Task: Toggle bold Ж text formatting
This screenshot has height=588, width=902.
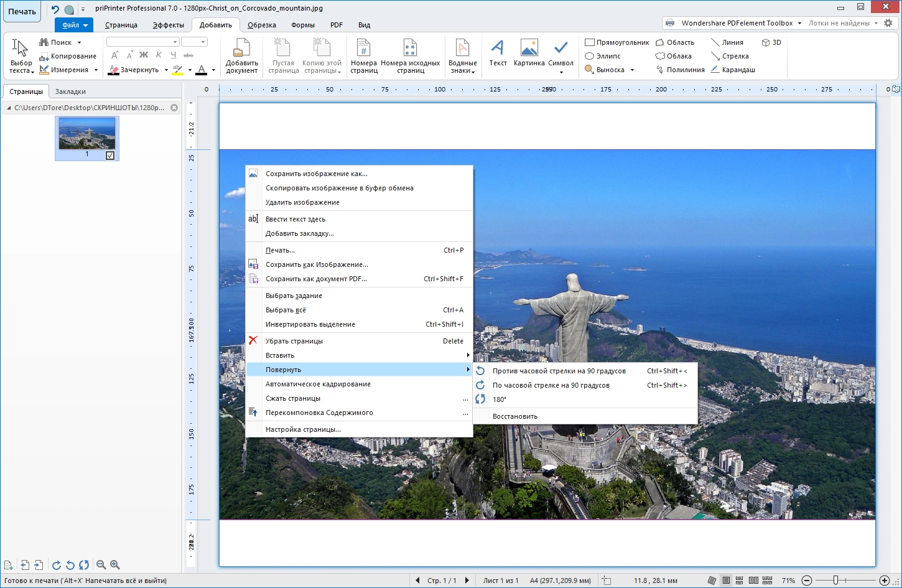Action: point(144,55)
